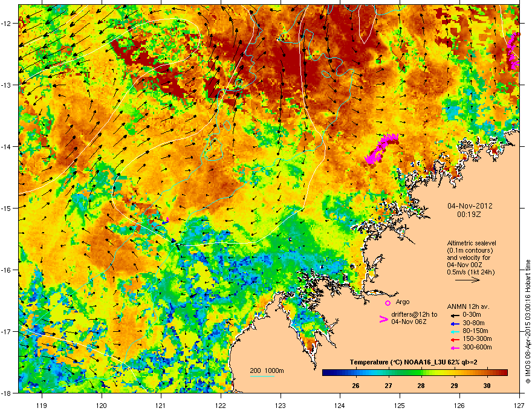Click the '200 1000m' bathymetry label
This screenshot has height=411, width=532.
[x=267, y=371]
